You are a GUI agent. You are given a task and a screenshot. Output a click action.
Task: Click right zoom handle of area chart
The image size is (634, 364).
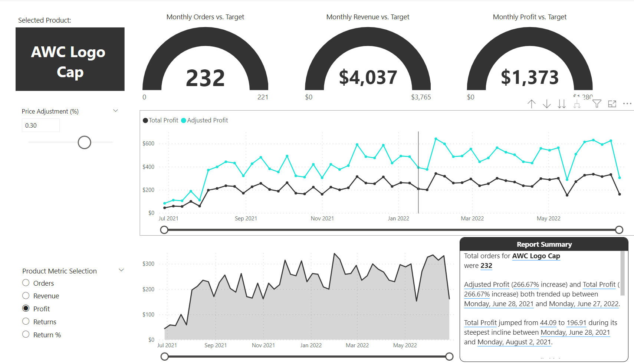(x=449, y=357)
